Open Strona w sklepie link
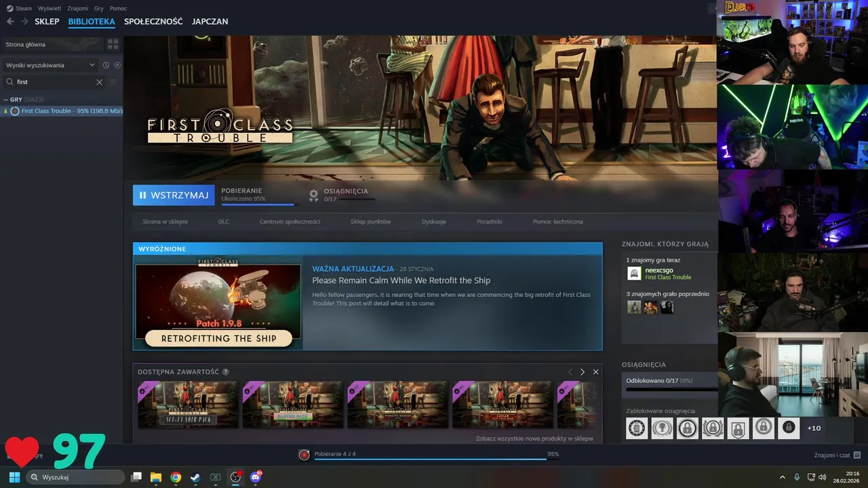868x488 pixels. pos(165,222)
